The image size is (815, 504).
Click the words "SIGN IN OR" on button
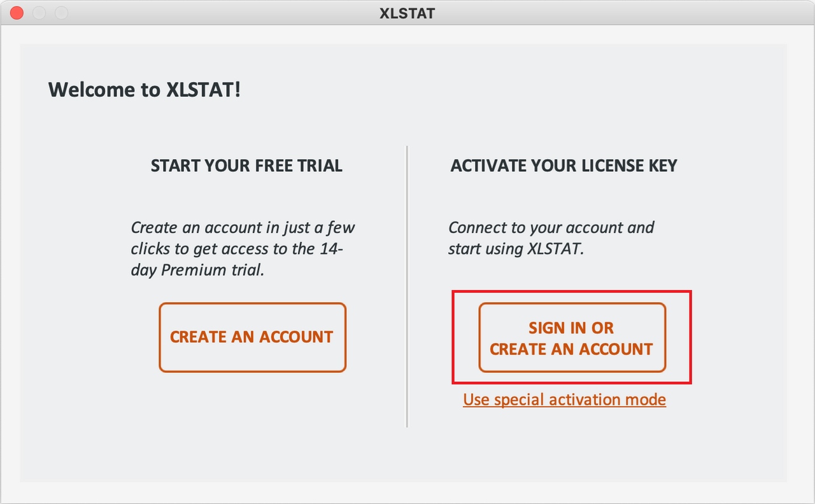point(571,328)
